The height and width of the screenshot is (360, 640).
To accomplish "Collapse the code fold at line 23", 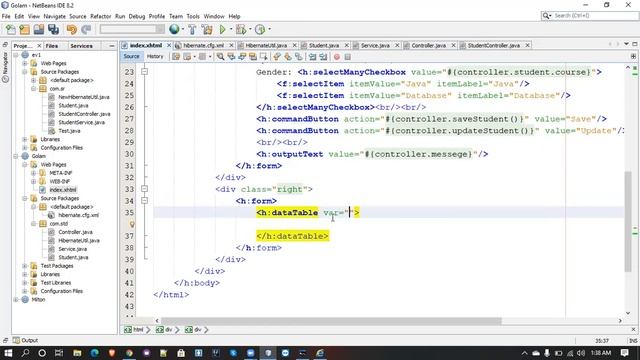I will click(144, 72).
